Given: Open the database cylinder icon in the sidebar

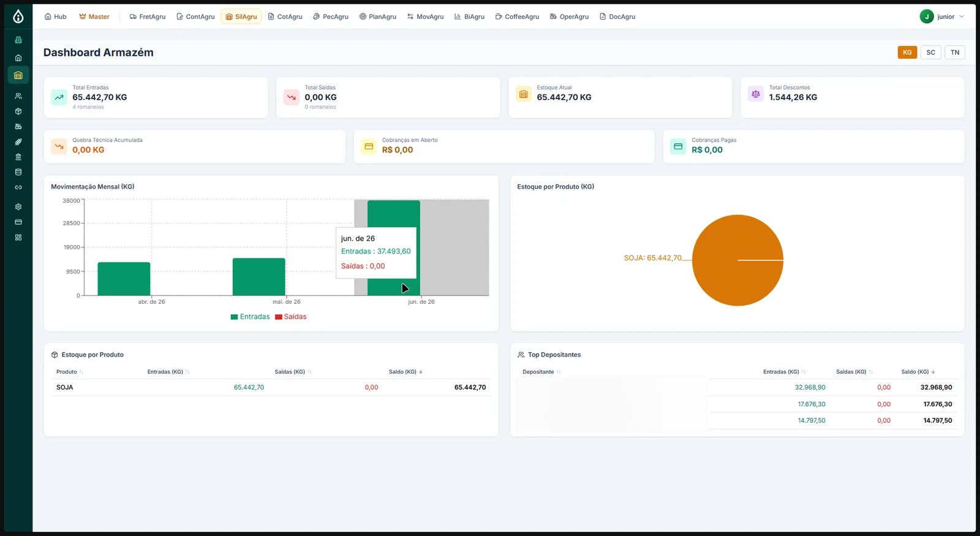Looking at the screenshot, I should (18, 172).
